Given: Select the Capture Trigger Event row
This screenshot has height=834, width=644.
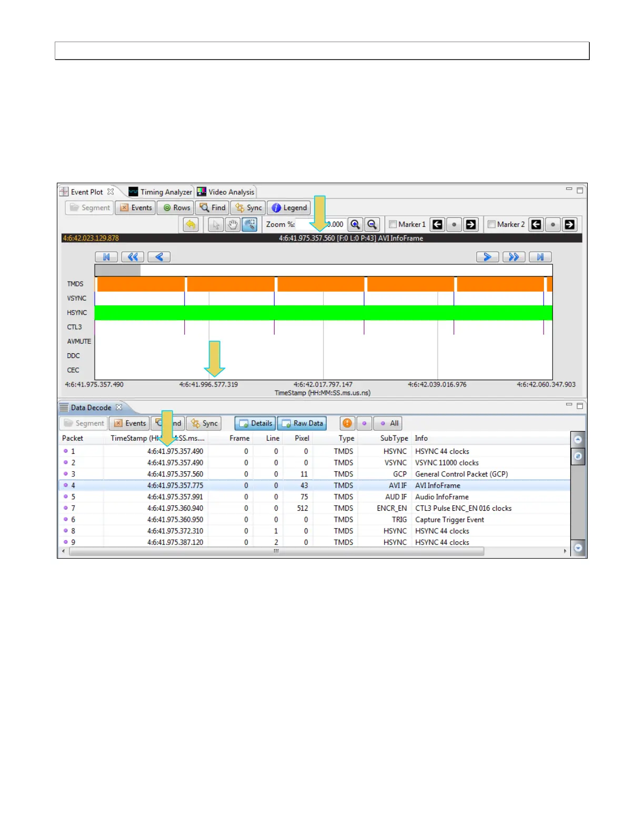Looking at the screenshot, I should coord(315,520).
